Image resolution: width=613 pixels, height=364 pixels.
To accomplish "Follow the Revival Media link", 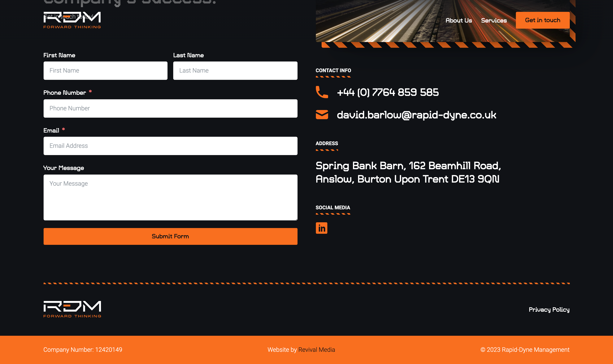I will click(316, 349).
